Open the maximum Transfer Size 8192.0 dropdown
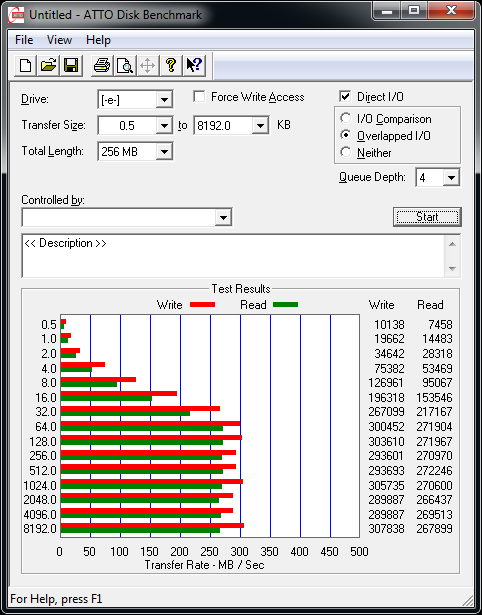 tap(260, 126)
